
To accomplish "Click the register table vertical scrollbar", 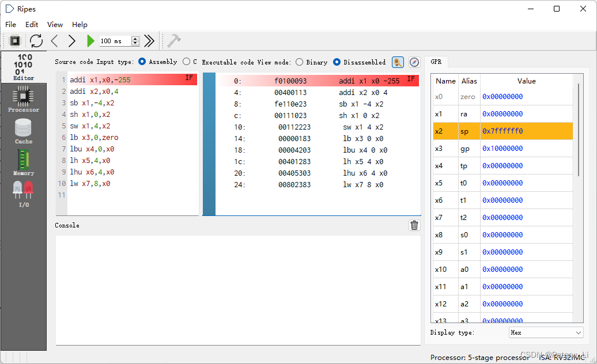I will point(579,130).
